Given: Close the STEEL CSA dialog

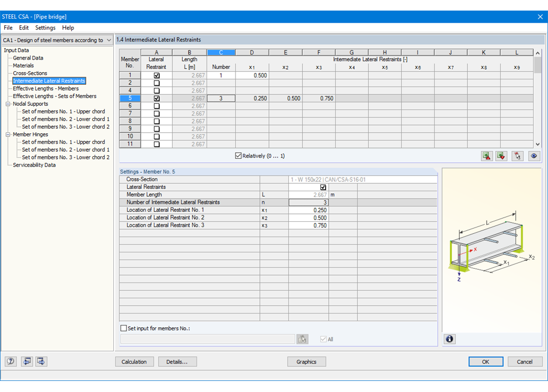Looking at the screenshot, I should 540,17.
